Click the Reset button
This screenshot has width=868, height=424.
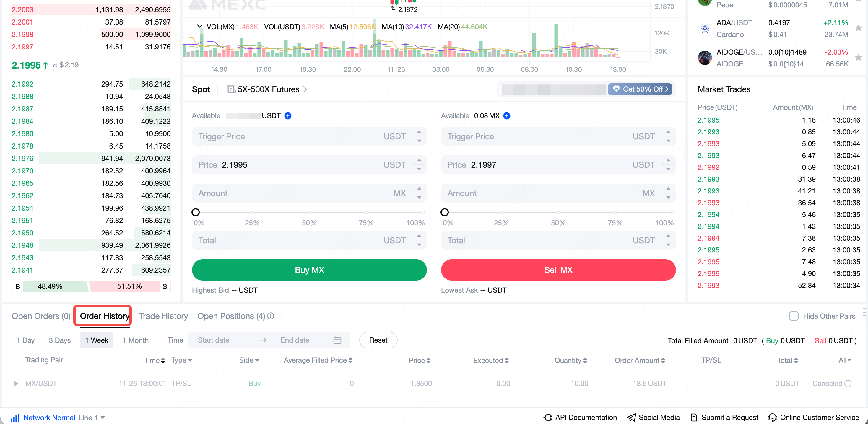click(378, 340)
